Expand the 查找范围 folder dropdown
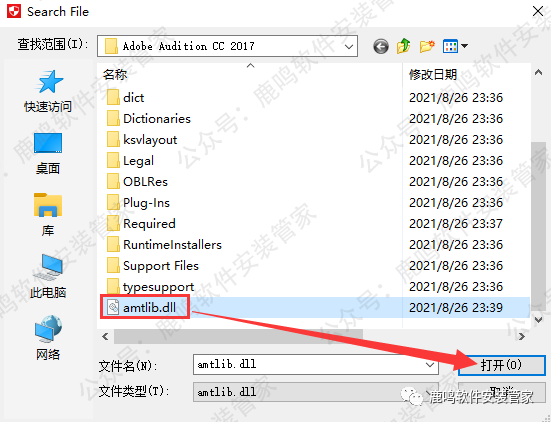The image size is (551, 422). 349,46
